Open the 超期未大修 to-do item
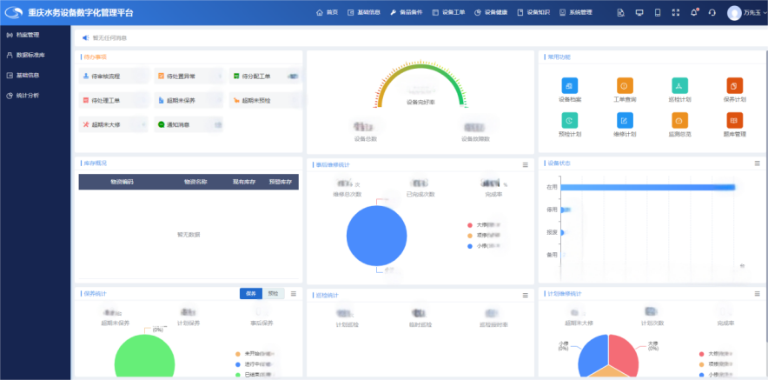Screen dimensions: 768x380 coord(113,124)
